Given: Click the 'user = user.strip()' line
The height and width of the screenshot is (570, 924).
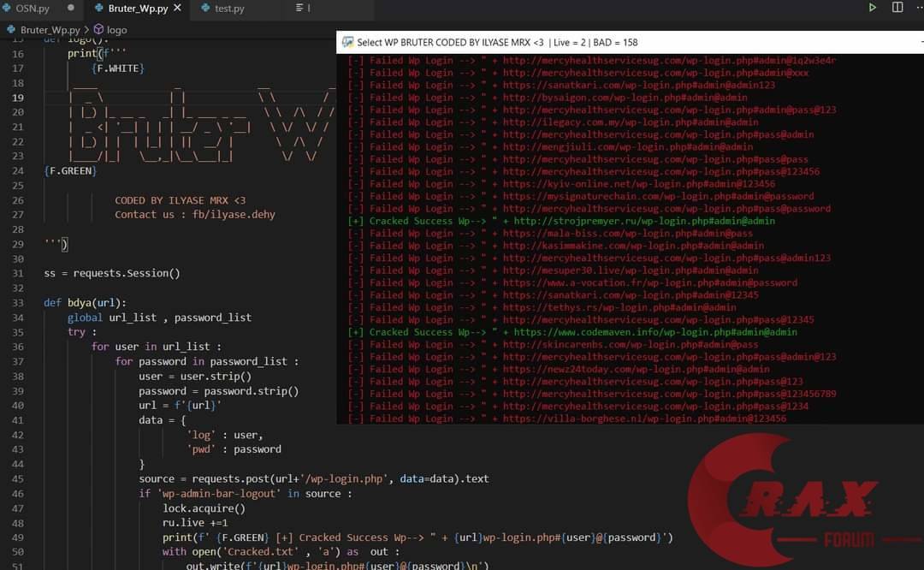Looking at the screenshot, I should 195,376.
